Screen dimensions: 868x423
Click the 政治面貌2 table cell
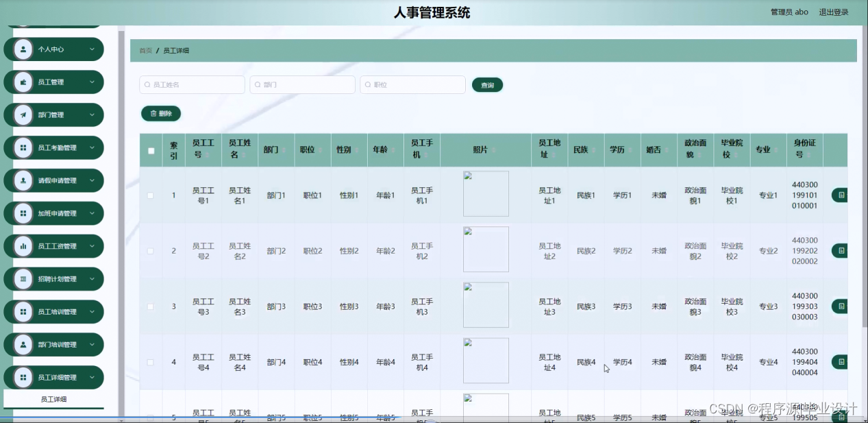click(695, 251)
